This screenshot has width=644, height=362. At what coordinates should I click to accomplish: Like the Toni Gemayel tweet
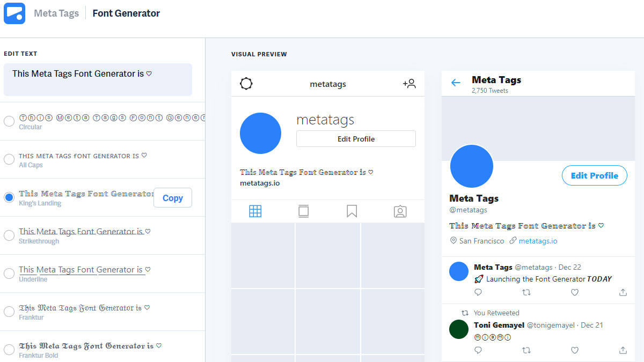pyautogui.click(x=575, y=350)
